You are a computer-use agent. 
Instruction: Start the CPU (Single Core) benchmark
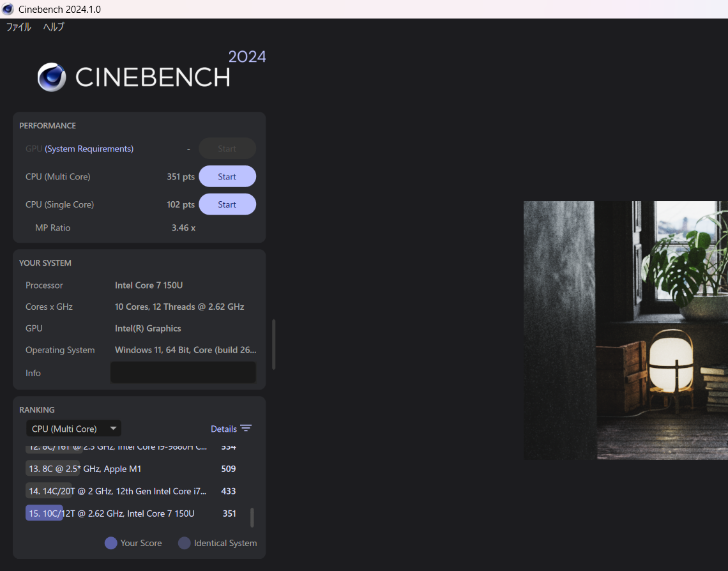227,204
